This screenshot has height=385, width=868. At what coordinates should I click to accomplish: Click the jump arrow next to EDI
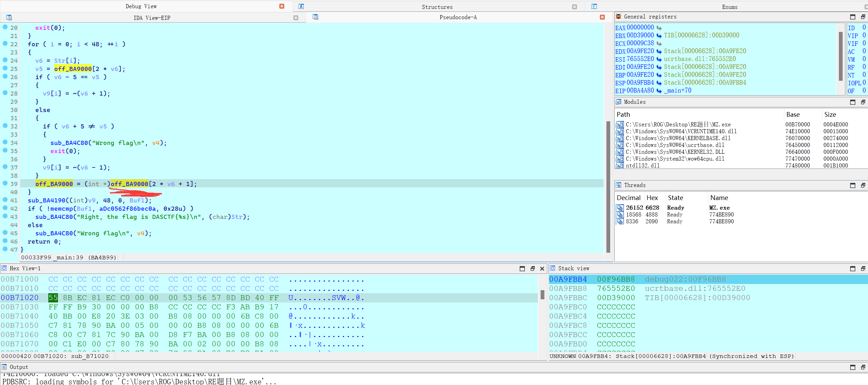pos(659,67)
